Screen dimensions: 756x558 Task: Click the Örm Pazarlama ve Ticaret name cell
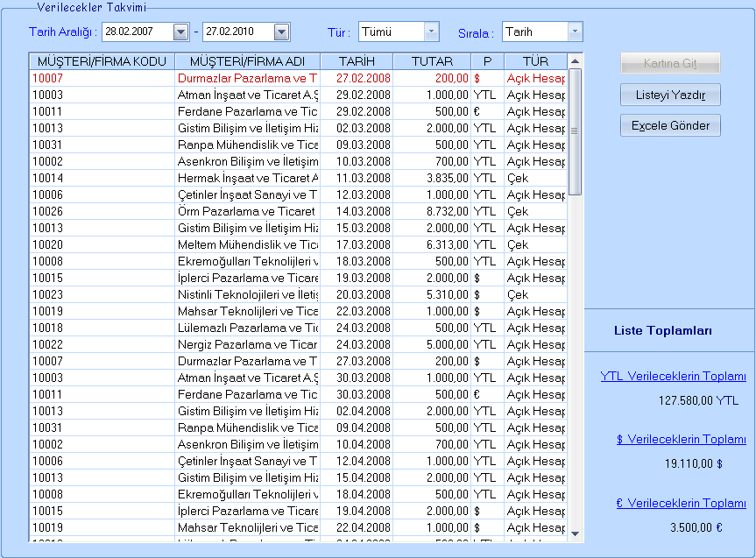[x=246, y=212]
